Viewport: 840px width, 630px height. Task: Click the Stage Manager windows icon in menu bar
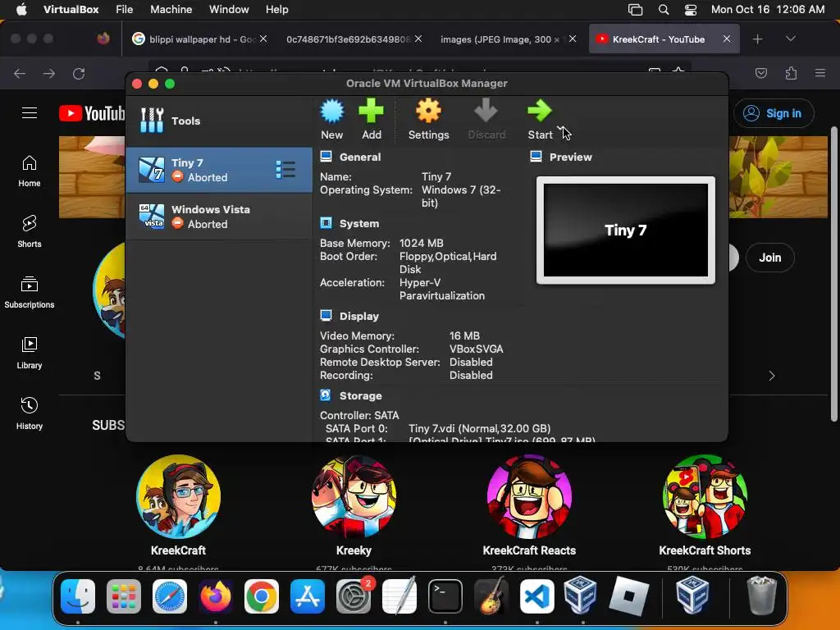(x=635, y=10)
